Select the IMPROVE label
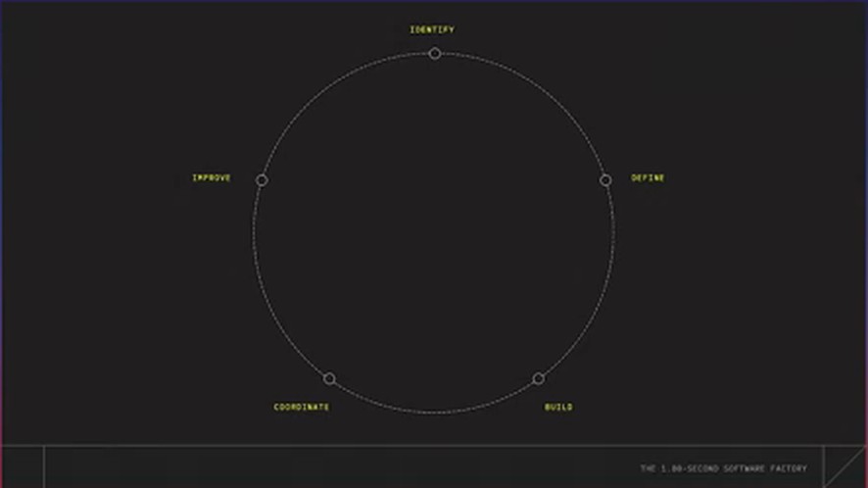The image size is (868, 488). pos(212,177)
